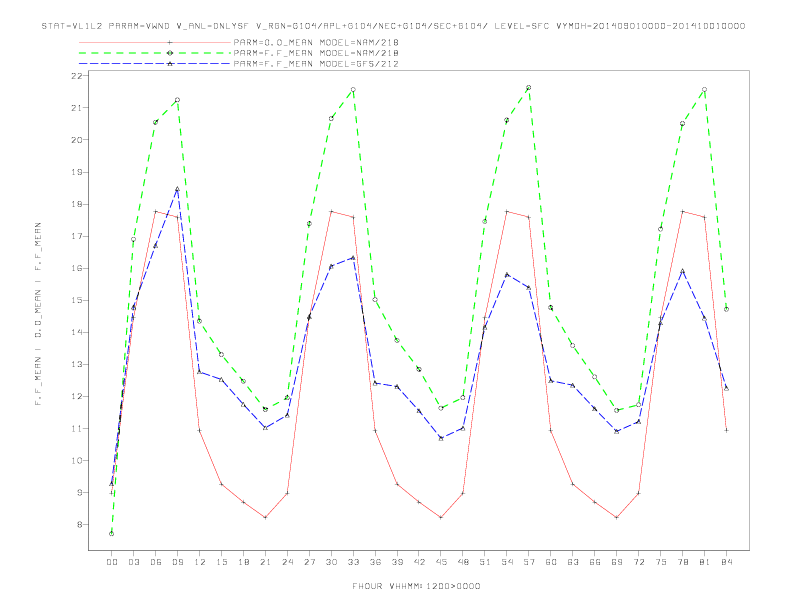Click x-axis forecast hour label 30
This screenshot has width=792, height=612.
coord(331,562)
